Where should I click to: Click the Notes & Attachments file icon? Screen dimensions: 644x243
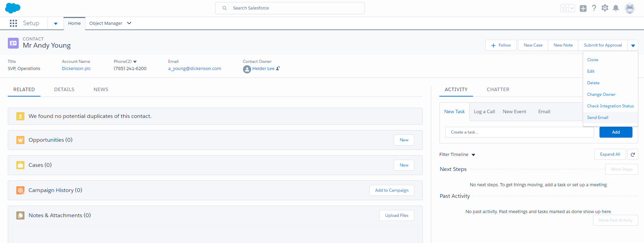pyautogui.click(x=20, y=215)
